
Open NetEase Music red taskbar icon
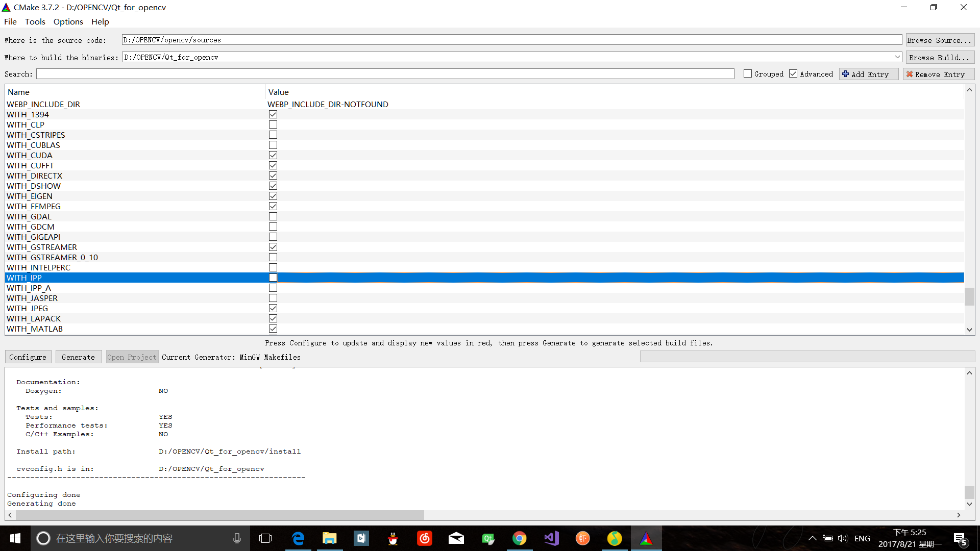pyautogui.click(x=425, y=538)
